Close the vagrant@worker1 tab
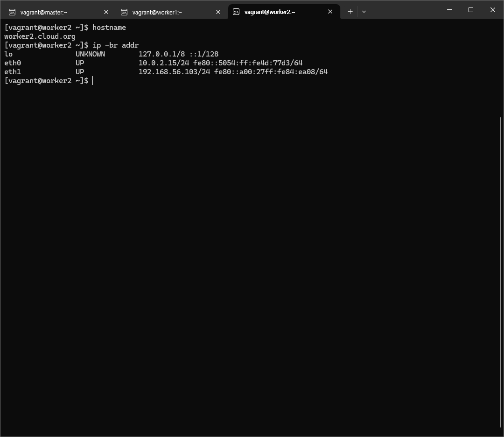 218,12
